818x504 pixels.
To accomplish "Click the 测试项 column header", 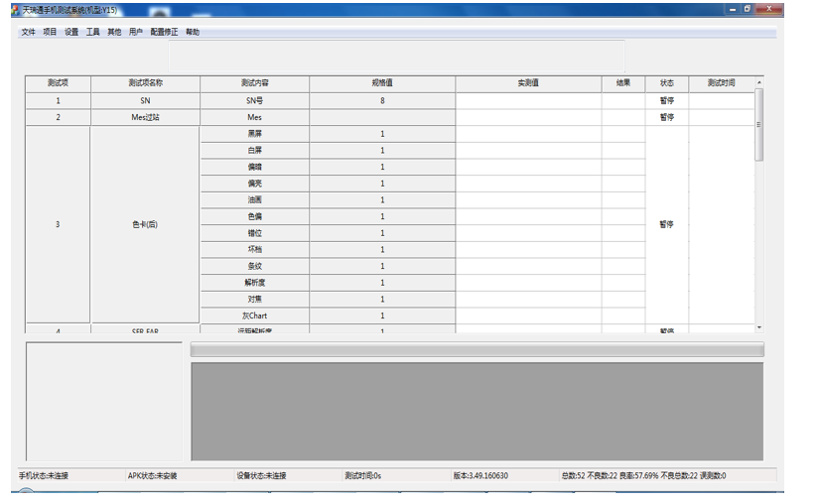I will 58,83.
